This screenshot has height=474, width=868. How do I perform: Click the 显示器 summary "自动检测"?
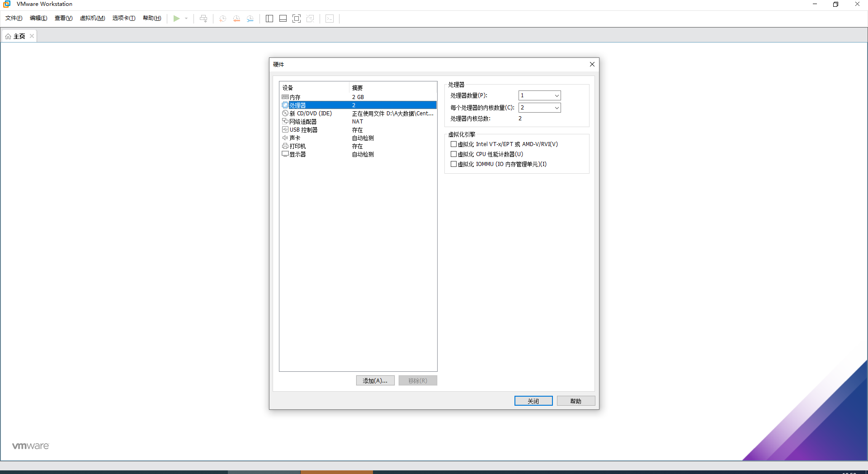[x=363, y=154]
